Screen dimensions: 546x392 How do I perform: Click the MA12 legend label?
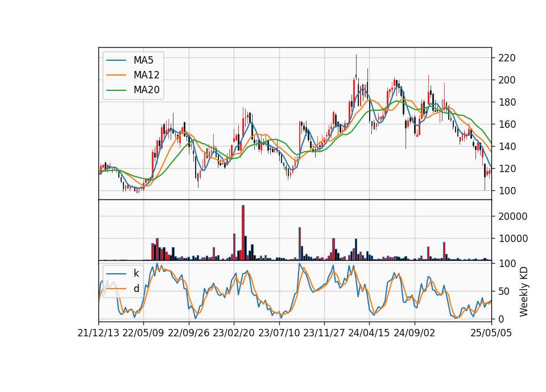click(x=146, y=75)
